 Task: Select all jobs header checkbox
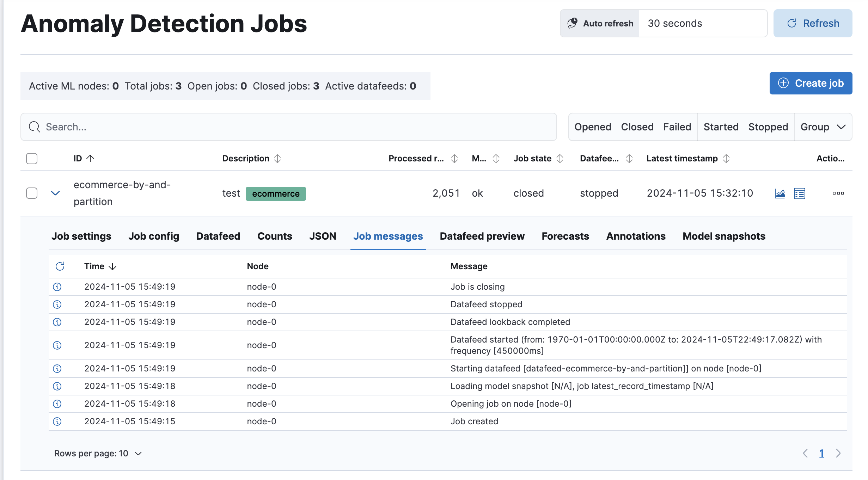click(32, 159)
